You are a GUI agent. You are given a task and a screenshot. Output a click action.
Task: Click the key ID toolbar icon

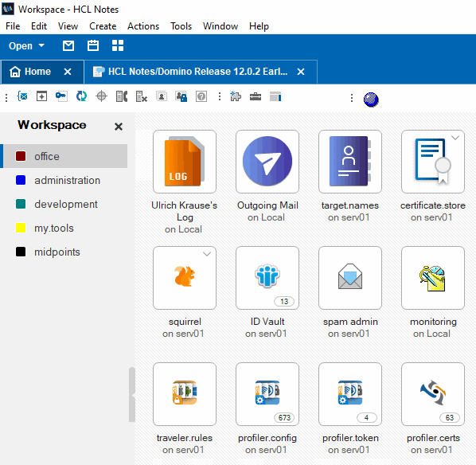(61, 96)
